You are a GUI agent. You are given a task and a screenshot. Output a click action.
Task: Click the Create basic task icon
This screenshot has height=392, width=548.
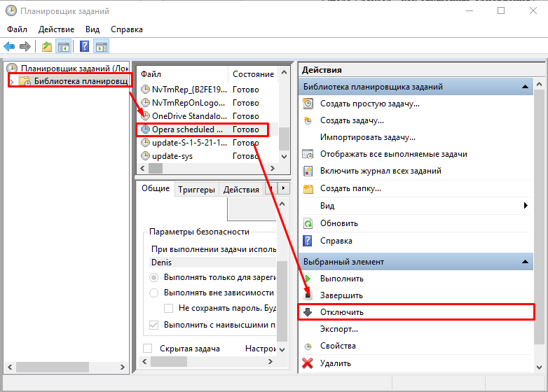tap(308, 104)
